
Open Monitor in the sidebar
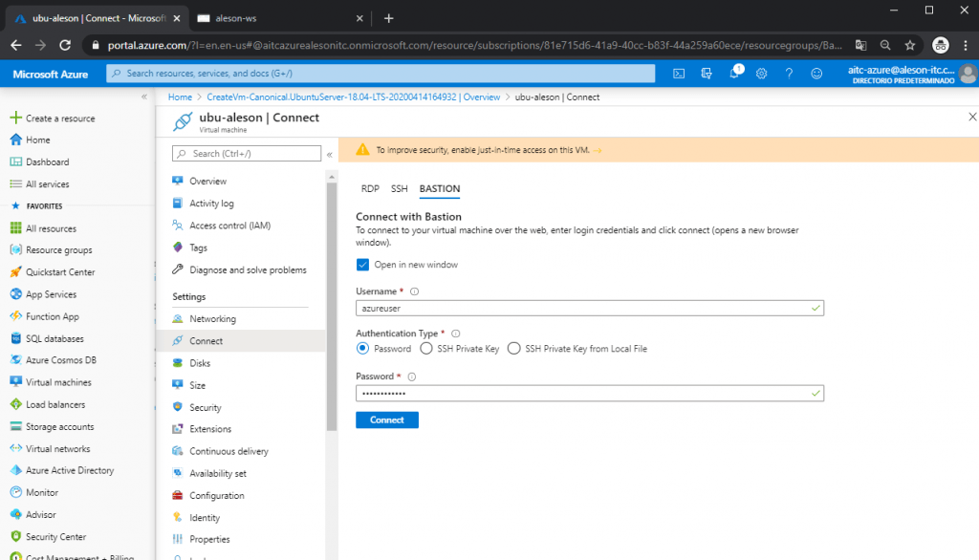42,492
